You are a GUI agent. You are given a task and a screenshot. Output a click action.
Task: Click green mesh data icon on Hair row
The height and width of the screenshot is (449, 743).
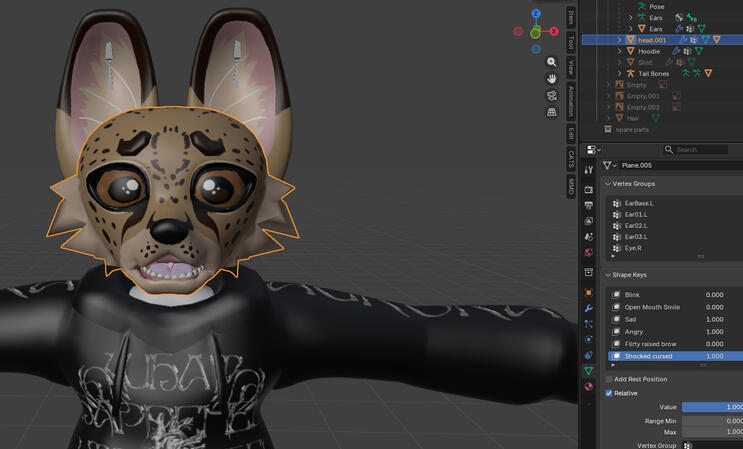coord(655,118)
